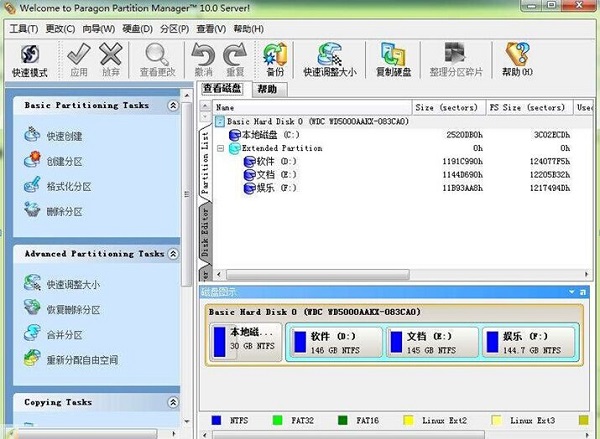
Task: Open the 快速调整大小 resize tool in toolbar
Action: pyautogui.click(x=328, y=59)
